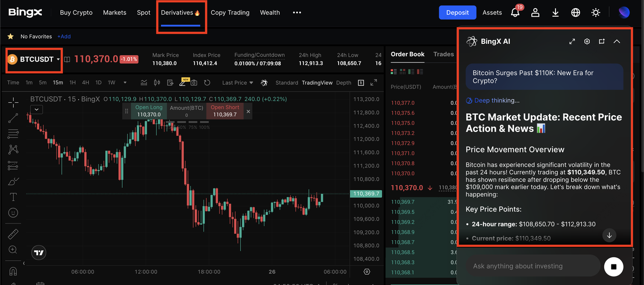Click the zoom-in magnifier tool
644x285 pixels.
13,250
